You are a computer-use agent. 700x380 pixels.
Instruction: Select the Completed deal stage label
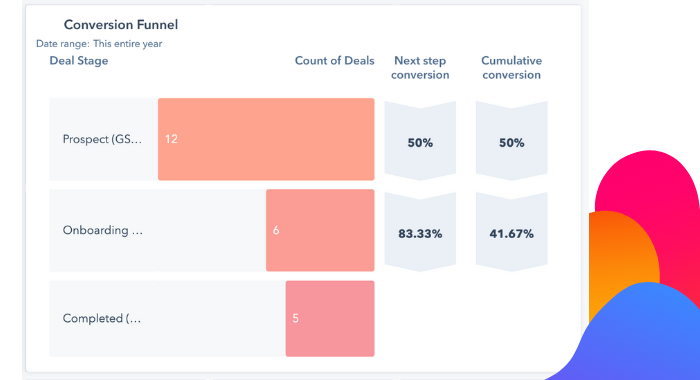[x=102, y=318]
